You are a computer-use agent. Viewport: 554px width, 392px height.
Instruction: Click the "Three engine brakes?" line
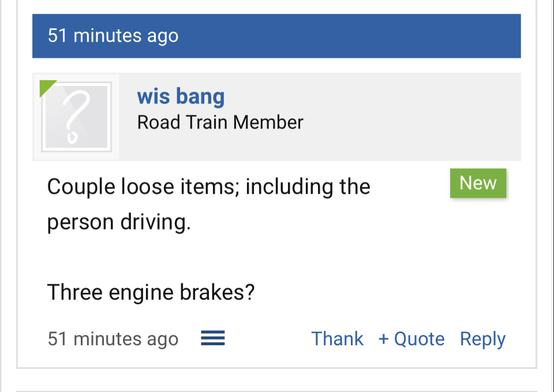pos(151,292)
